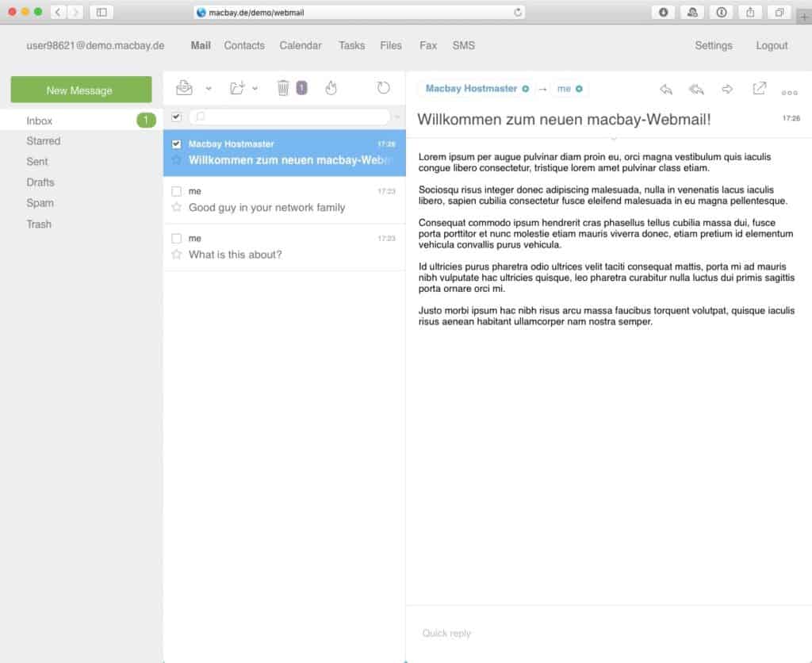Image resolution: width=812 pixels, height=663 pixels.
Task: Open the message in a new window
Action: (759, 89)
